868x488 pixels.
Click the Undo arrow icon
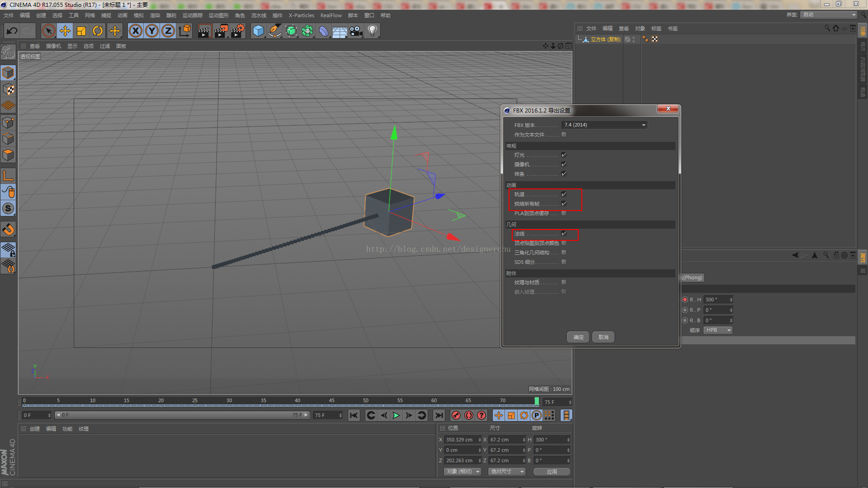tap(12, 31)
